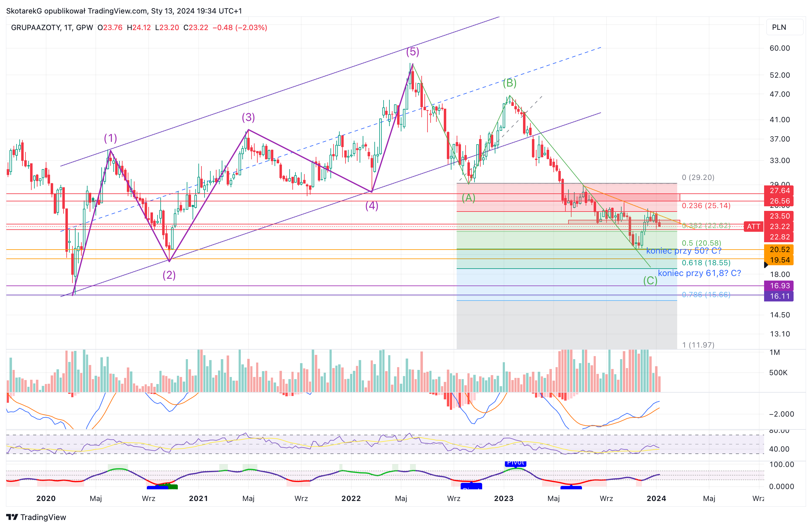Image resolution: width=812 pixels, height=528 pixels.
Task: Click the orange 19.54 price tag
Action: (779, 260)
